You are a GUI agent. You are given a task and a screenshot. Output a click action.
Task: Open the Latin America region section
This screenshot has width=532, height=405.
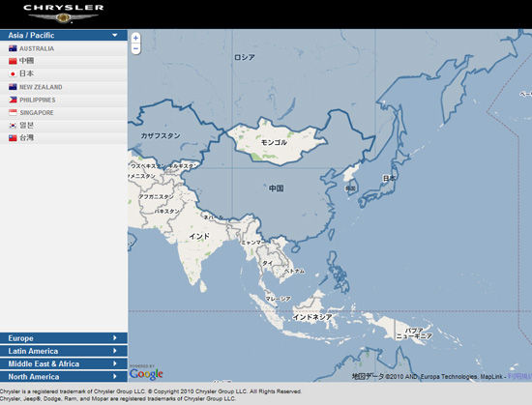click(64, 351)
